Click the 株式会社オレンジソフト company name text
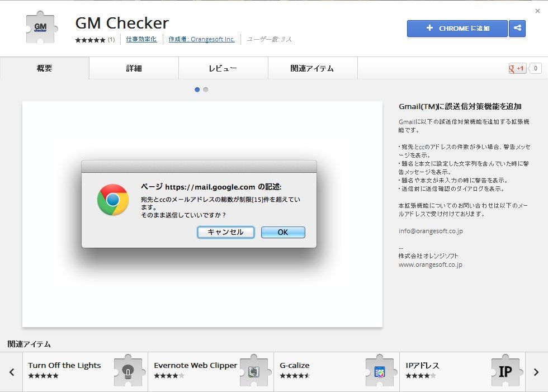548x392 pixels. point(428,256)
